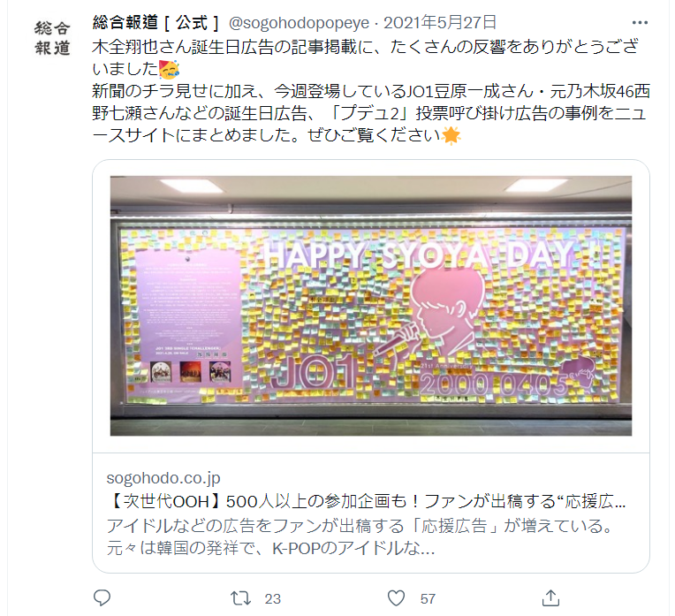This screenshot has width=675, height=616.
Task: Open the three-dot more options menu
Action: coord(640,23)
